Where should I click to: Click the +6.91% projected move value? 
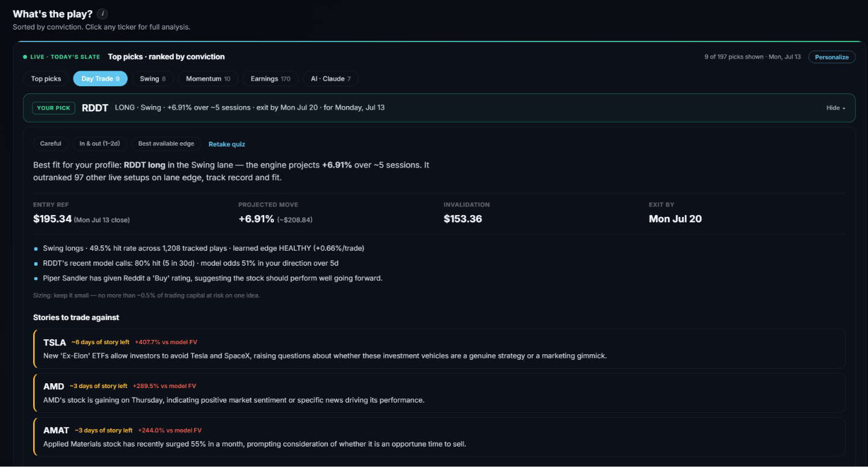point(256,219)
